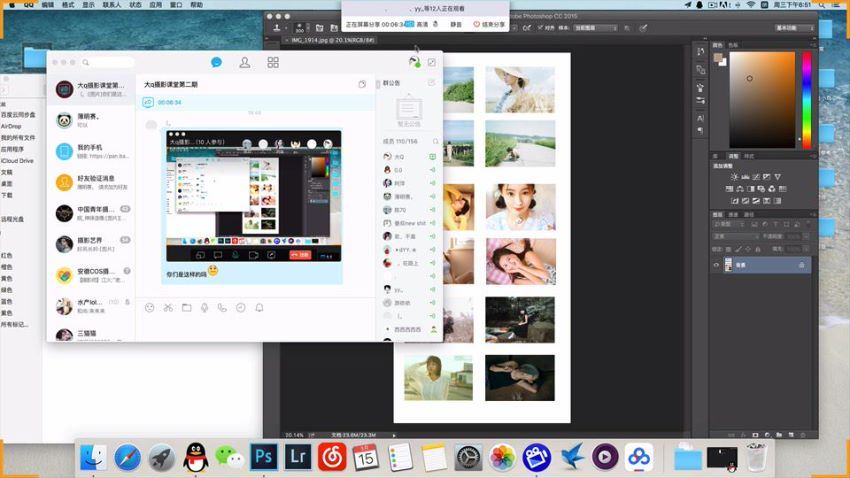Open the layer blend mode dropdown
The width and height of the screenshot is (850, 478).
pos(735,237)
